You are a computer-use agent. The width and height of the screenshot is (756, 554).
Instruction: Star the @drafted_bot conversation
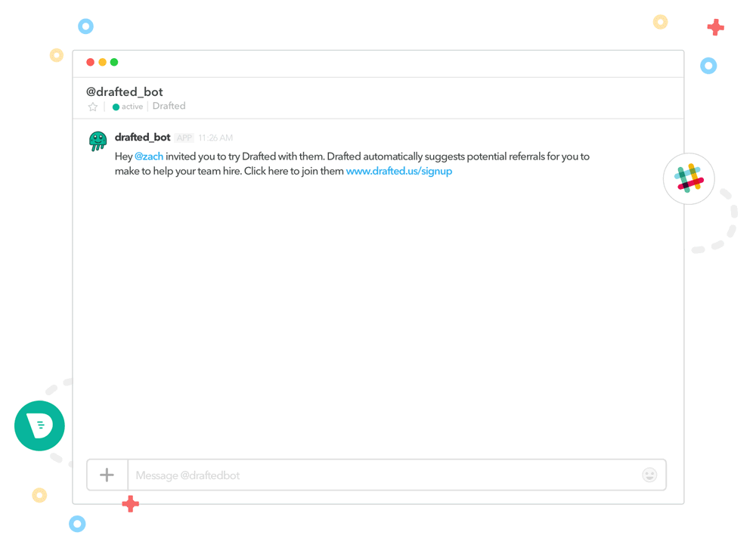pyautogui.click(x=92, y=107)
